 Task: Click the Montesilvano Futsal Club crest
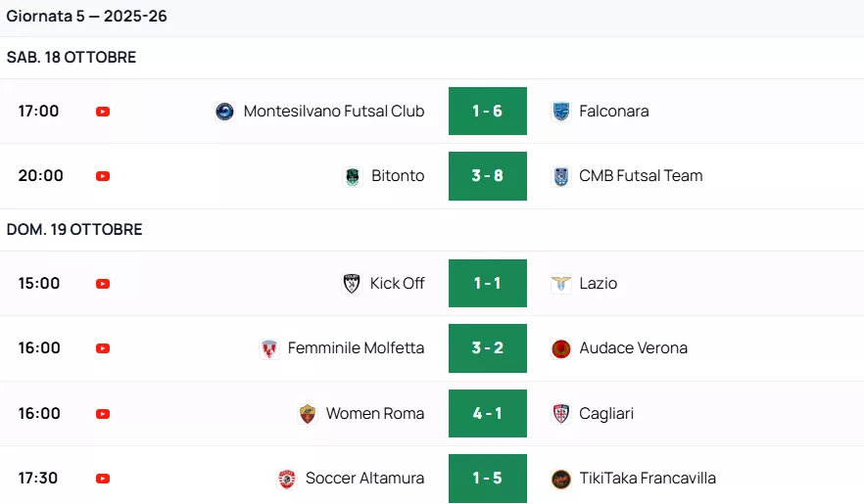pyautogui.click(x=224, y=112)
